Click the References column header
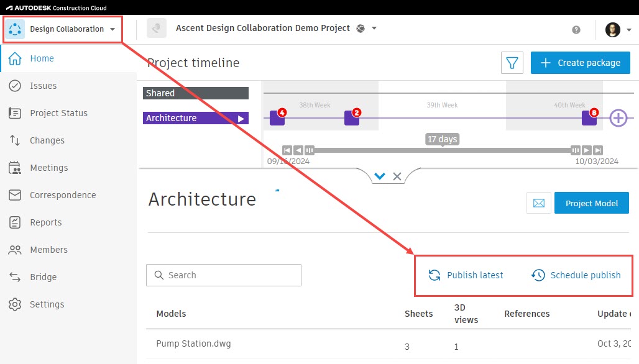The height and width of the screenshot is (364, 639). coord(527,314)
